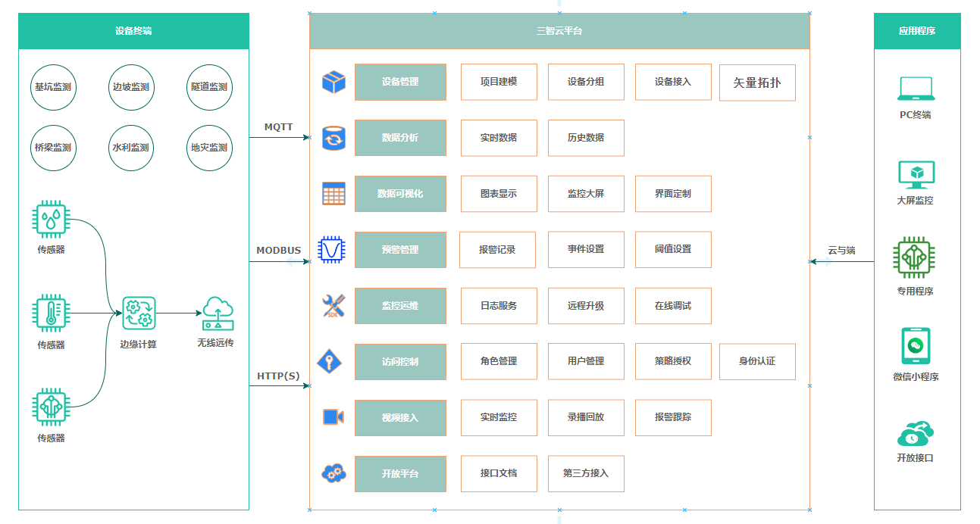Click the 微信小程序 phone icon
Image resolution: width=980 pixels, height=524 pixels.
916,346
